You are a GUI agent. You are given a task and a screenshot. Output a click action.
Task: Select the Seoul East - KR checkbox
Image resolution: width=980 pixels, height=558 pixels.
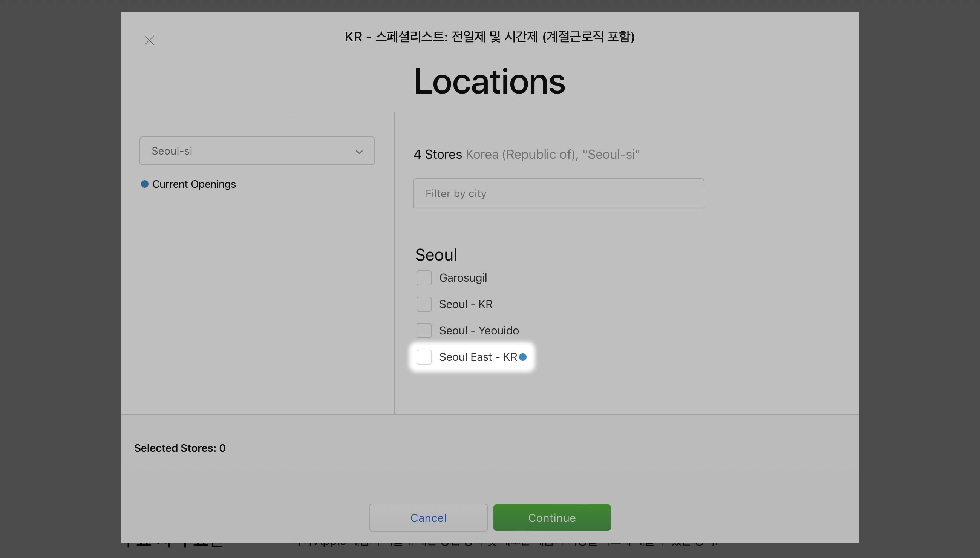(x=424, y=357)
